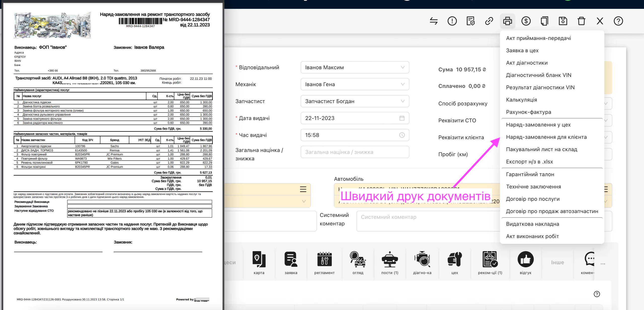
Task: Click the link chain toolbar icon
Action: [x=489, y=21]
